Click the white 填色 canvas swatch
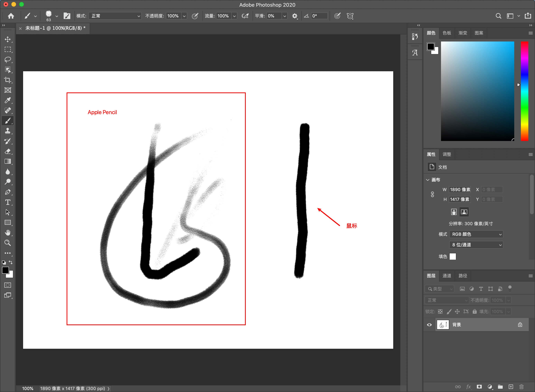535x392 pixels. [x=452, y=257]
